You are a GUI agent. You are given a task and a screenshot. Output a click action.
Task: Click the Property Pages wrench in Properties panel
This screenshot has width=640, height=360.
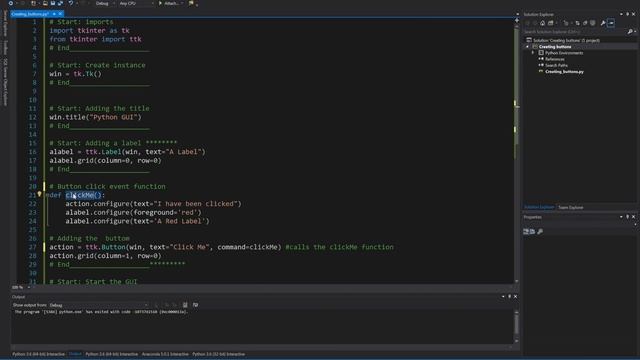click(x=540, y=231)
